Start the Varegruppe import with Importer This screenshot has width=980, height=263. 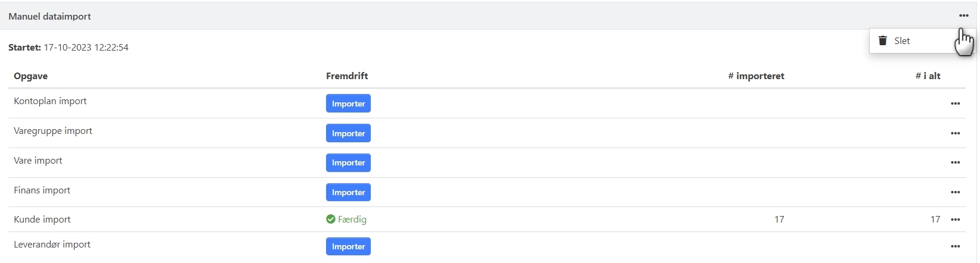pos(348,133)
